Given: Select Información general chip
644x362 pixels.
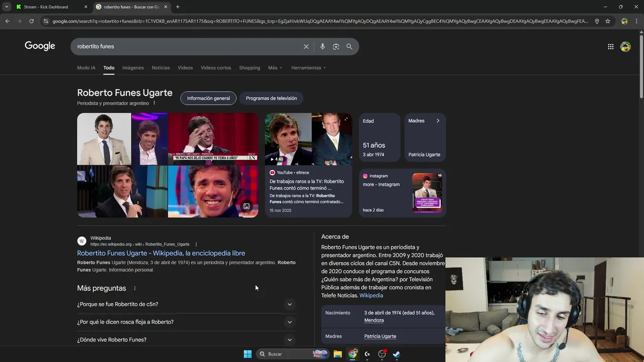Looking at the screenshot, I should pyautogui.click(x=208, y=98).
